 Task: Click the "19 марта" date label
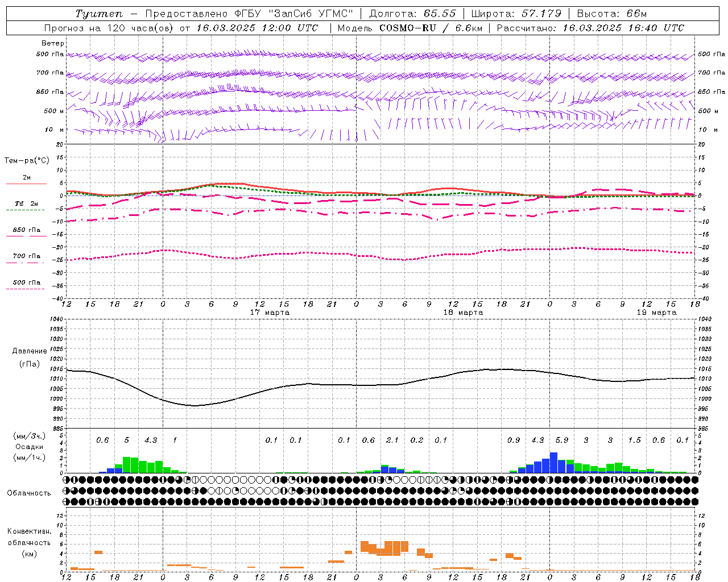pos(657,313)
